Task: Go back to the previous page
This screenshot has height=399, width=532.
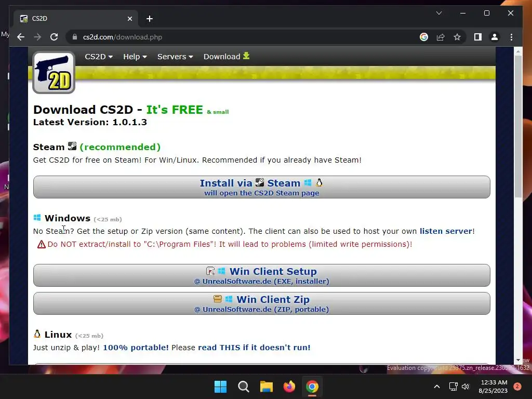Action: [x=21, y=37]
